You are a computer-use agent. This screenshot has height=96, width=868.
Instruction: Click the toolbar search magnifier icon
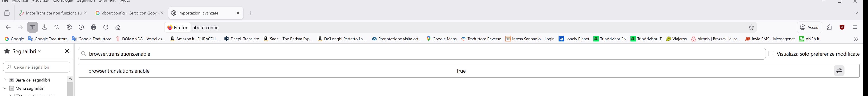pos(57,27)
